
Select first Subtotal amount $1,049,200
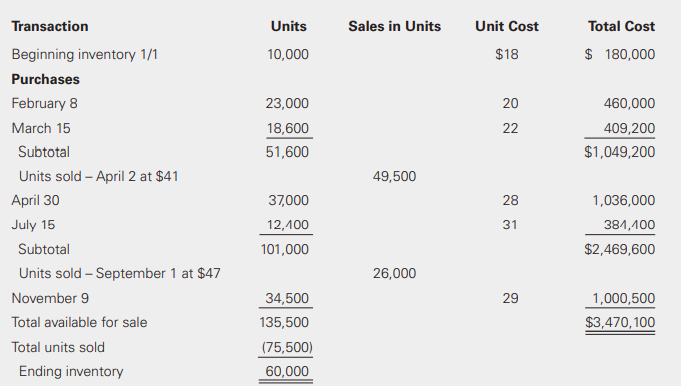pos(620,152)
